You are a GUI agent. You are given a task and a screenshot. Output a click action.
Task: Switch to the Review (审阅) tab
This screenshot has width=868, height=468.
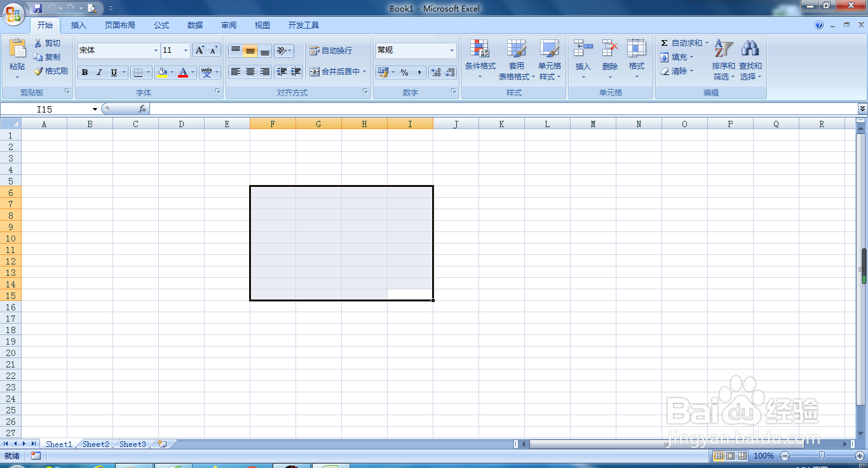tap(229, 25)
